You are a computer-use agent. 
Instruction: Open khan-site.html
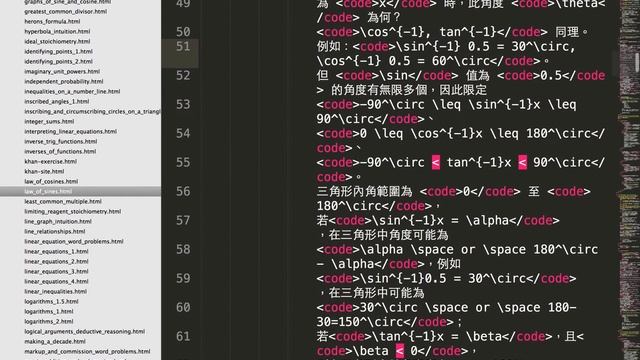tap(44, 171)
